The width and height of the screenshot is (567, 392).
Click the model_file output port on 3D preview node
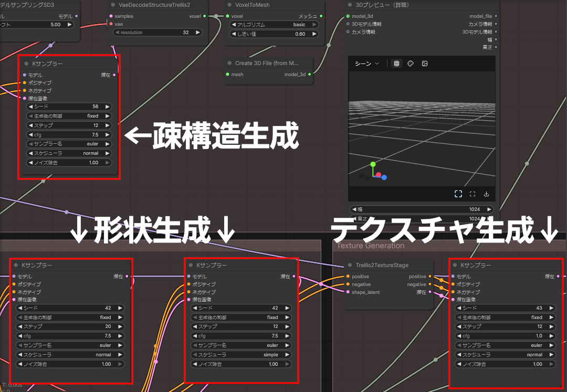[496, 16]
